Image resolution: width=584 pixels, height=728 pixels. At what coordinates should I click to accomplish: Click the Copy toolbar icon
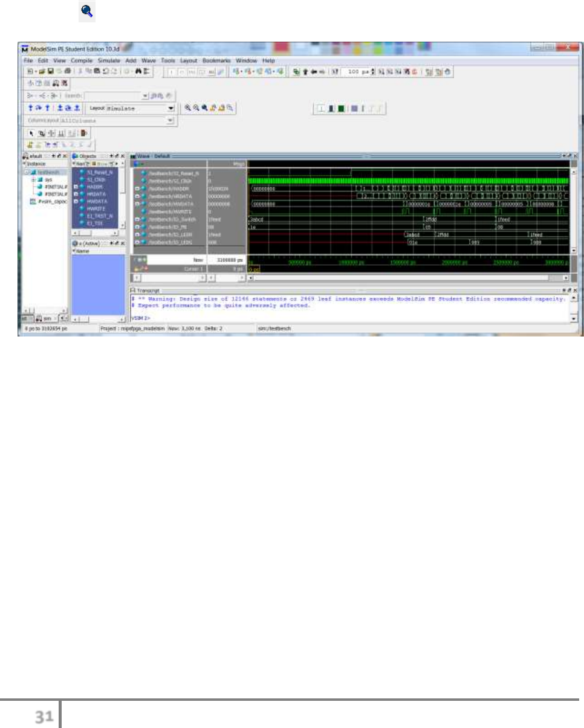(89, 71)
